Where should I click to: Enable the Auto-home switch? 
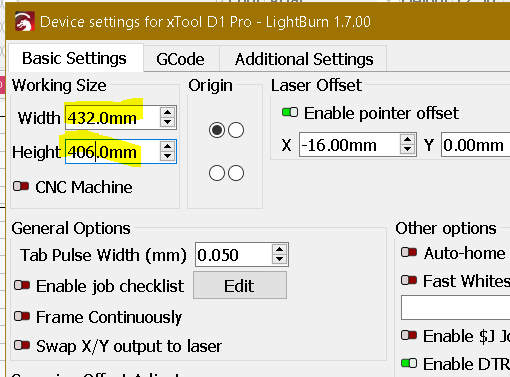pos(409,252)
